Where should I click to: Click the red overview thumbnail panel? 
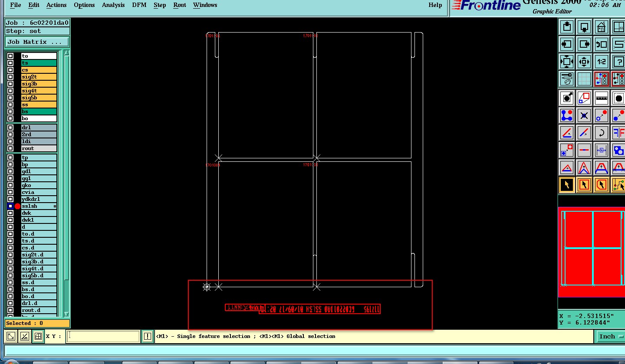pos(592,252)
